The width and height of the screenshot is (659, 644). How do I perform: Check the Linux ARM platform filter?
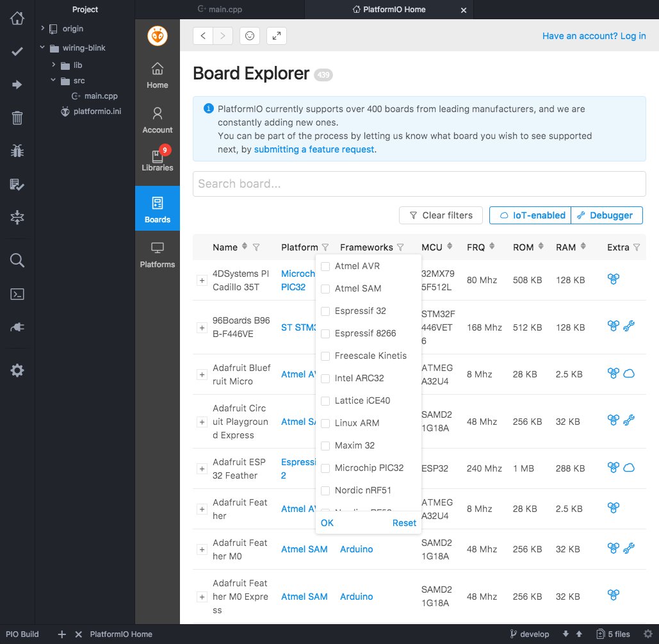(x=325, y=423)
